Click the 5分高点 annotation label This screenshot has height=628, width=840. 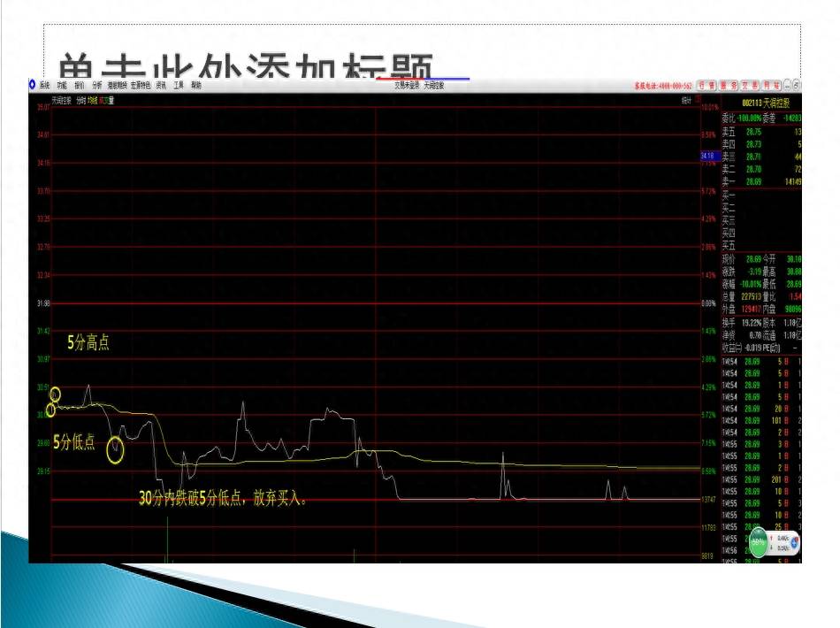[88, 342]
